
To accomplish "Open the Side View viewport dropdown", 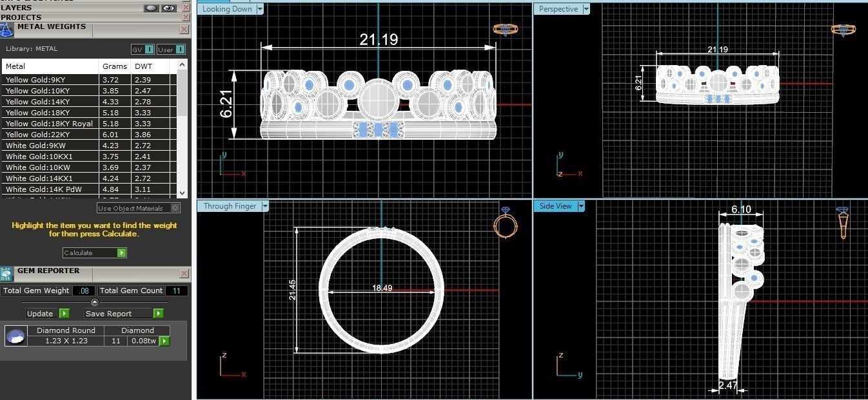I will coord(581,206).
